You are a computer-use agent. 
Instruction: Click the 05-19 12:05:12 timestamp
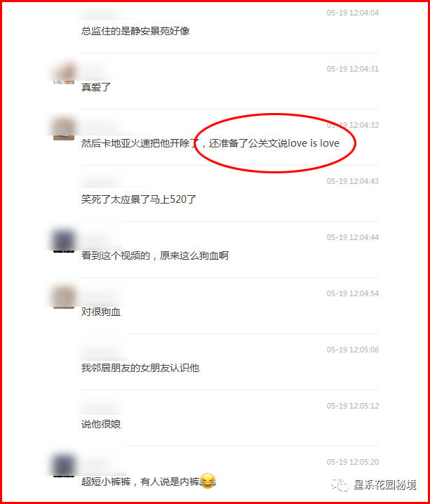(353, 406)
